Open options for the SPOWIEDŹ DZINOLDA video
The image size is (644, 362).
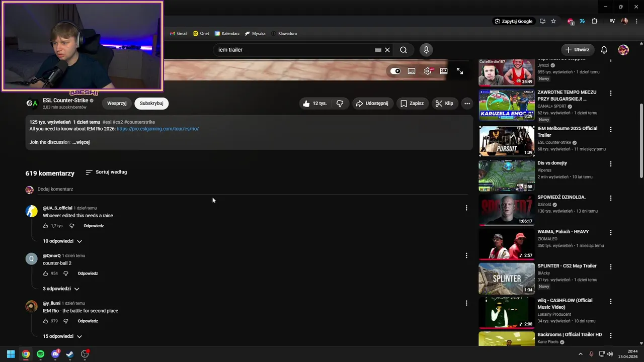(x=611, y=198)
